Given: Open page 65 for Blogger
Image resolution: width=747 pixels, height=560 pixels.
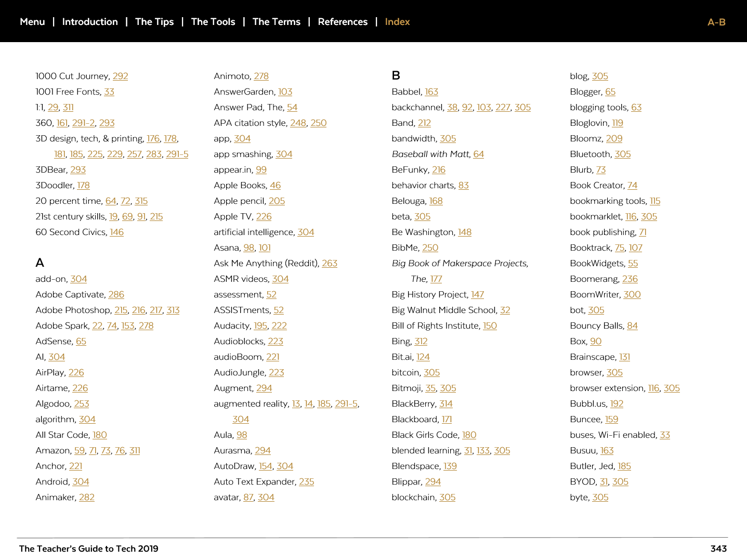Looking at the screenshot, I should (610, 92).
